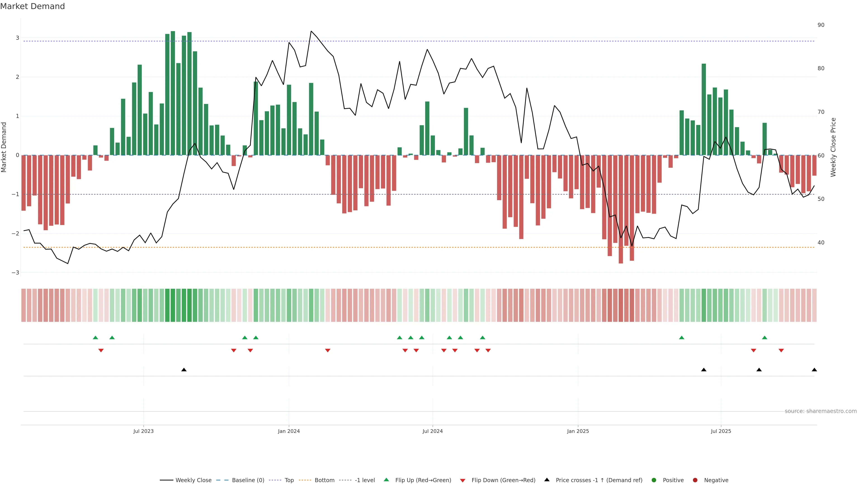This screenshot has height=488, width=868.
Task: Click the Market Demand chart title
Action: point(32,6)
